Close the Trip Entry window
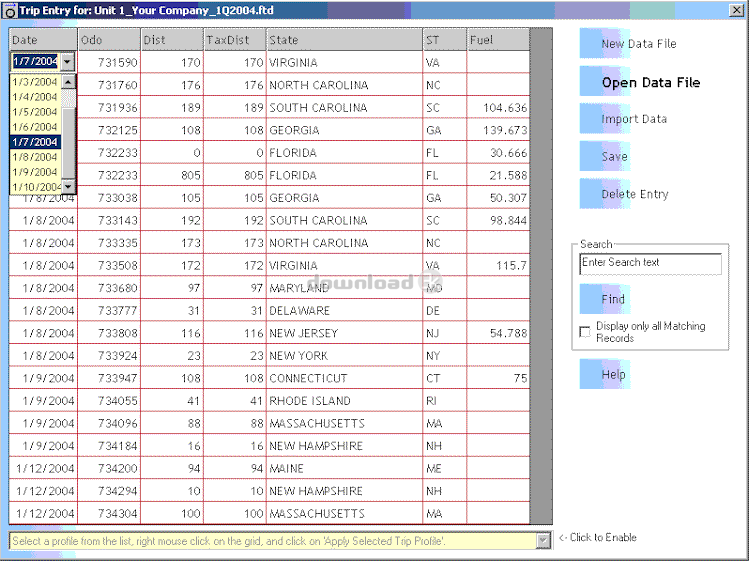Image resolution: width=750 pixels, height=562 pixels. [737, 10]
